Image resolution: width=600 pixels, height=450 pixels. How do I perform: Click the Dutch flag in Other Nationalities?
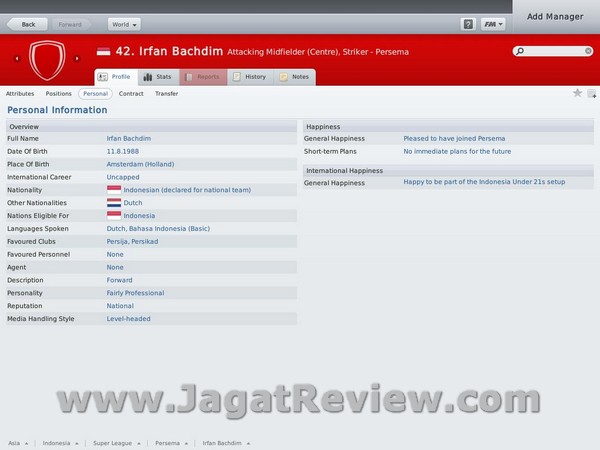click(x=114, y=202)
